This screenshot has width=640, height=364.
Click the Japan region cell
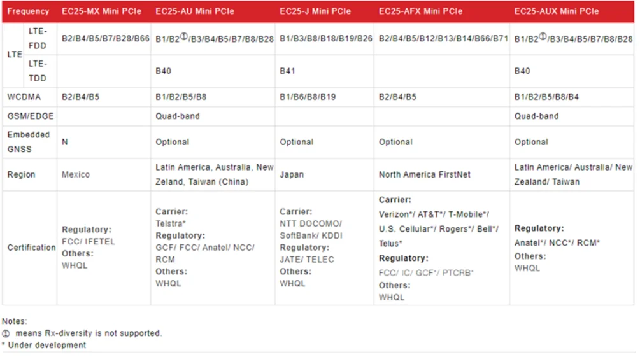coord(292,174)
